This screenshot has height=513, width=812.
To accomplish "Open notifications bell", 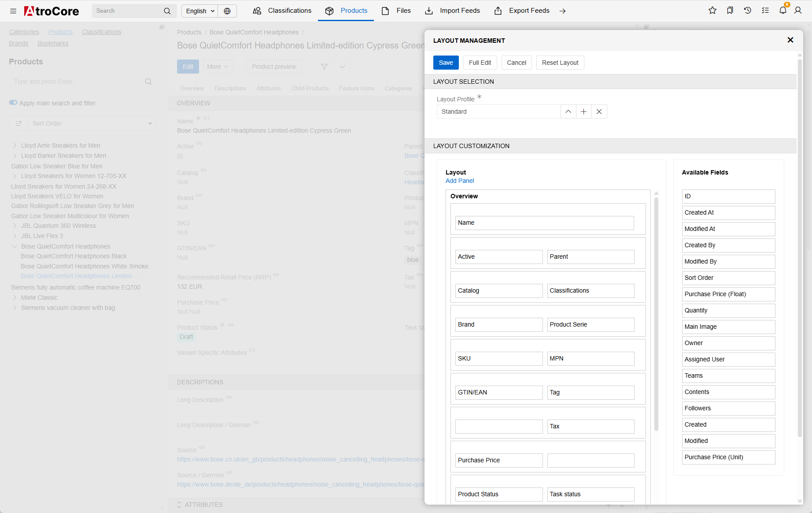I will 783,11.
